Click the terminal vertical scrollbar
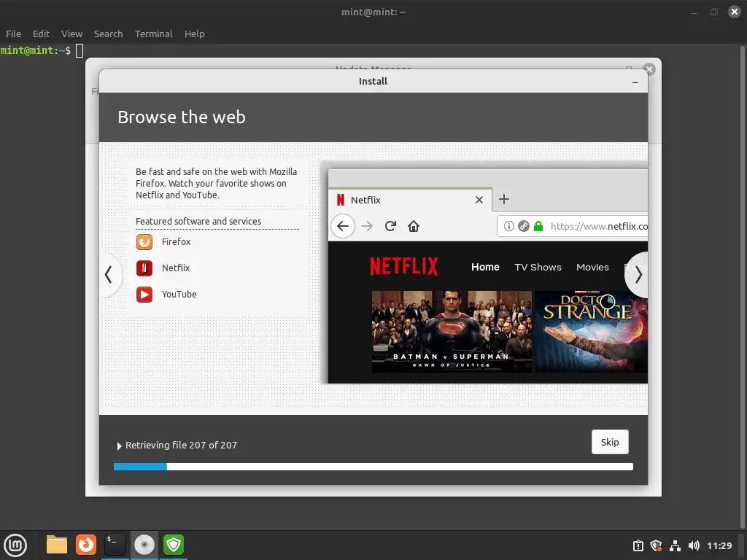Image resolution: width=747 pixels, height=560 pixels. tap(743, 286)
